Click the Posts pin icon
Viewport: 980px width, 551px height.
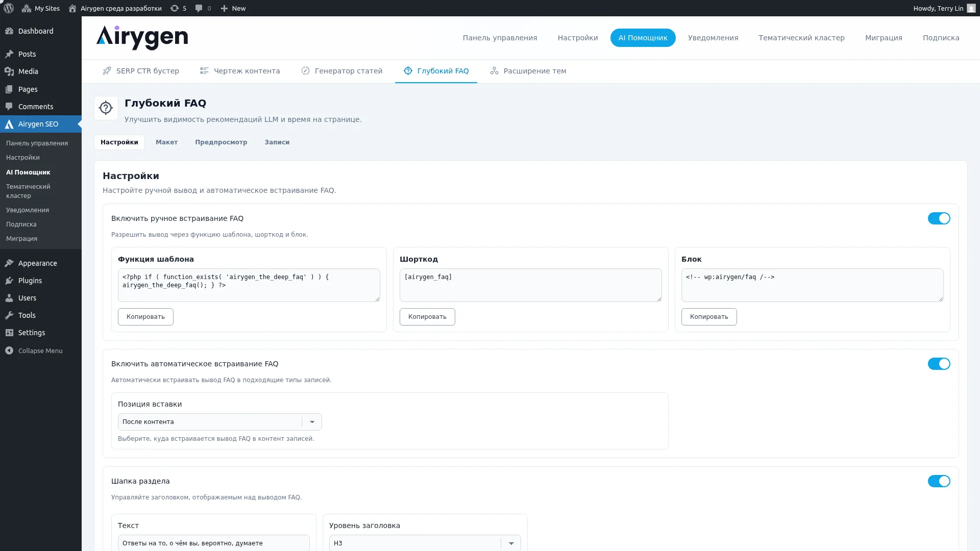tap(9, 54)
